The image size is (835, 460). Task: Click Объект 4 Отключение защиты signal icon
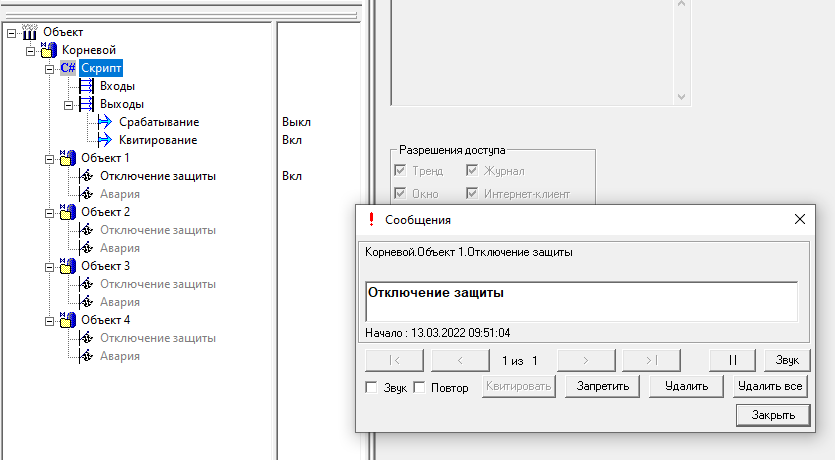86,338
